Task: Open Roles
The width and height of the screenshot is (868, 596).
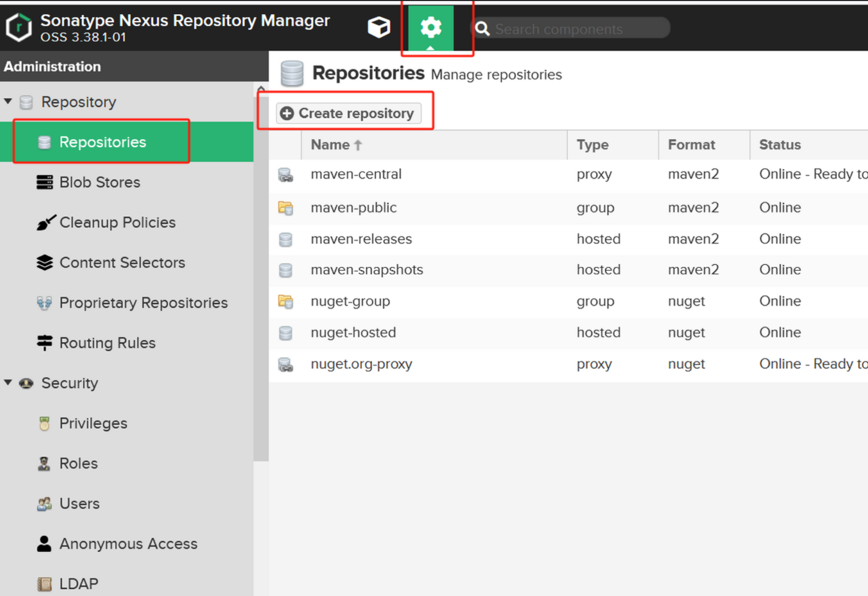Action: tap(78, 464)
